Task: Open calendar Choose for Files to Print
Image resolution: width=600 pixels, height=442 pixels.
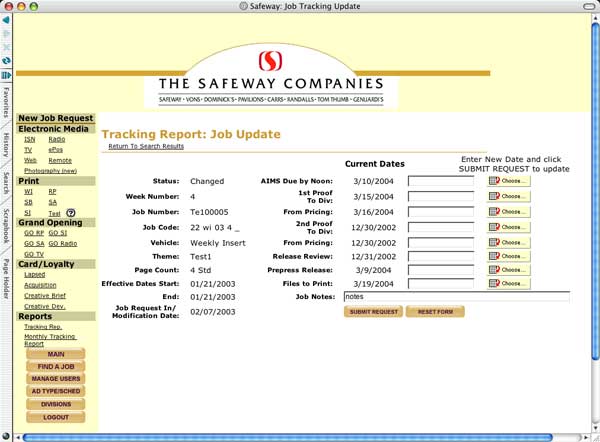Action: [509, 284]
